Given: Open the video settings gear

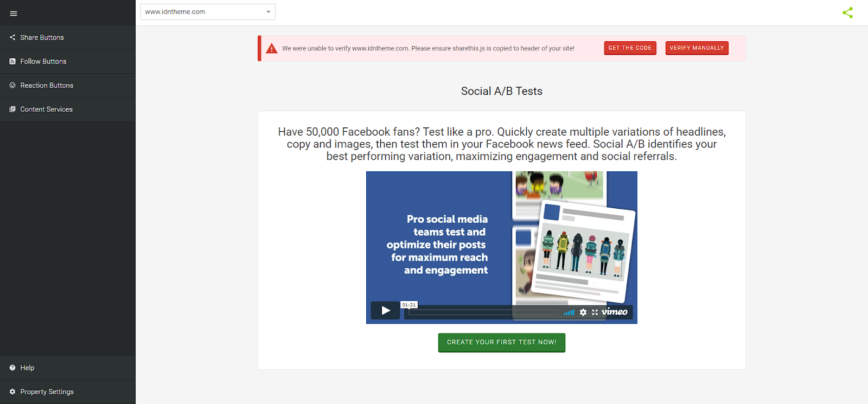Looking at the screenshot, I should pyautogui.click(x=583, y=312).
